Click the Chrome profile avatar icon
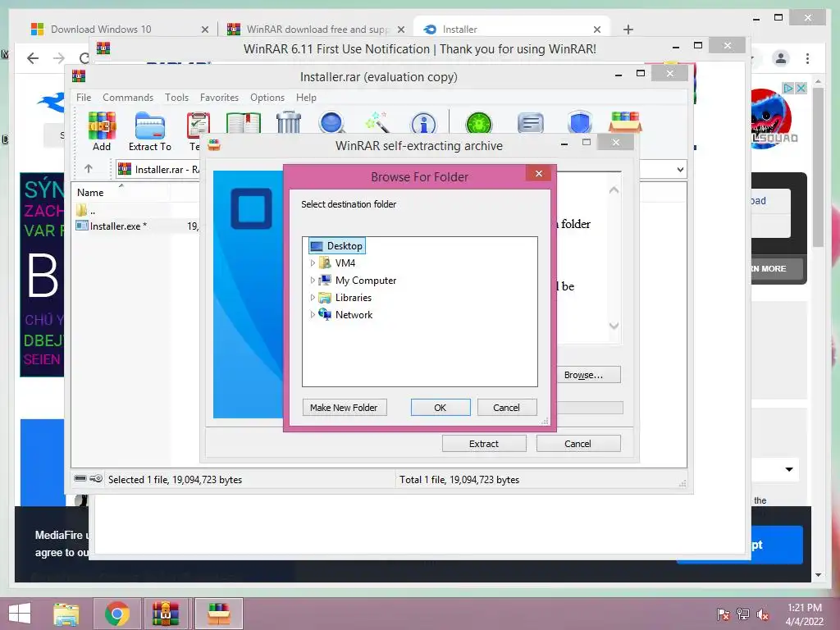 (781, 58)
